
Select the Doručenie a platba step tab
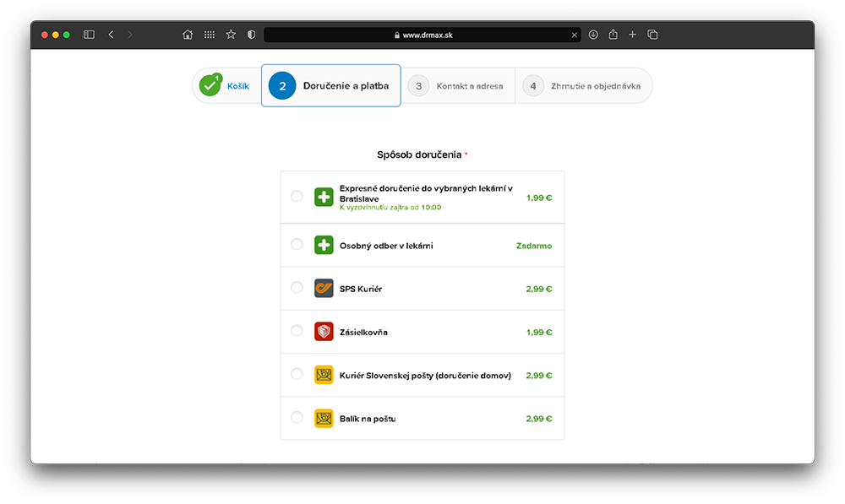pos(331,85)
